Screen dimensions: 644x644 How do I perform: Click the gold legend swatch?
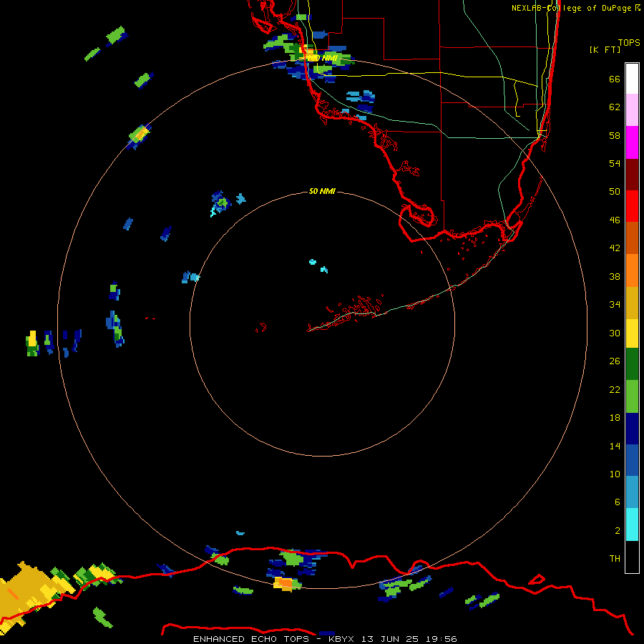[x=632, y=303]
